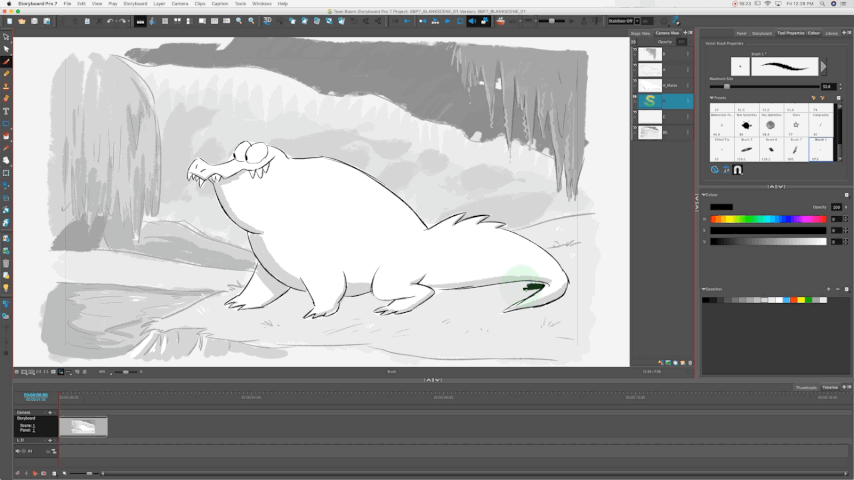854x480 pixels.
Task: Expand the brush preview arrow
Action: pyautogui.click(x=823, y=66)
